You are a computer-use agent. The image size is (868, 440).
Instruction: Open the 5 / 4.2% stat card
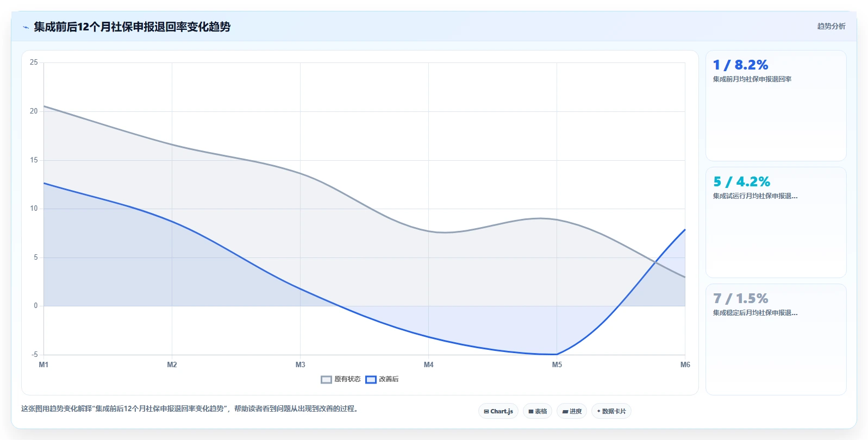[x=776, y=222]
